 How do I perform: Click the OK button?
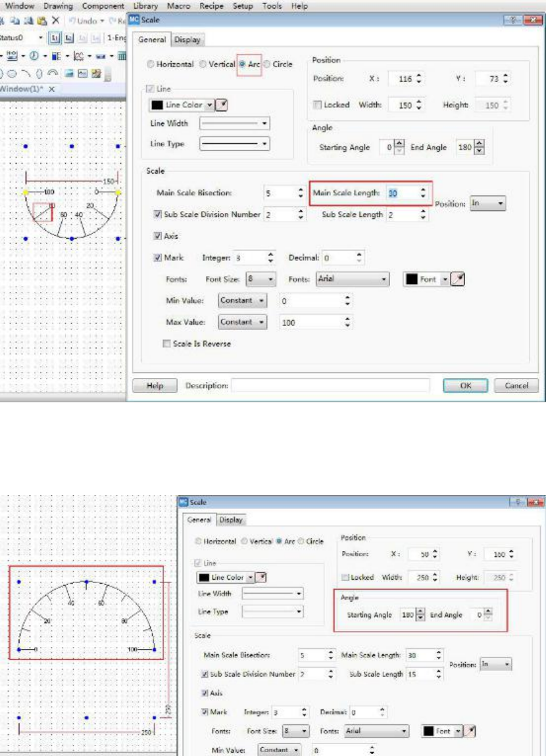(x=466, y=386)
